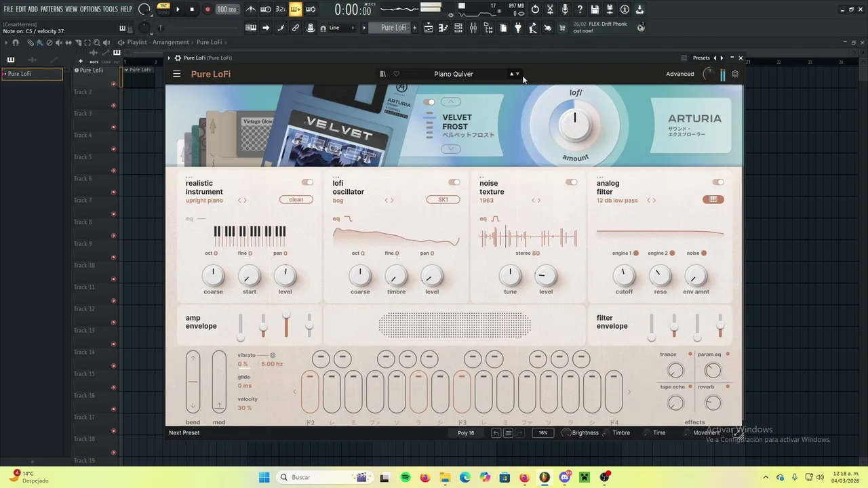Viewport: 868px width, 488px height.
Task: Toggle the reverb effect enable dot
Action: (x=728, y=387)
